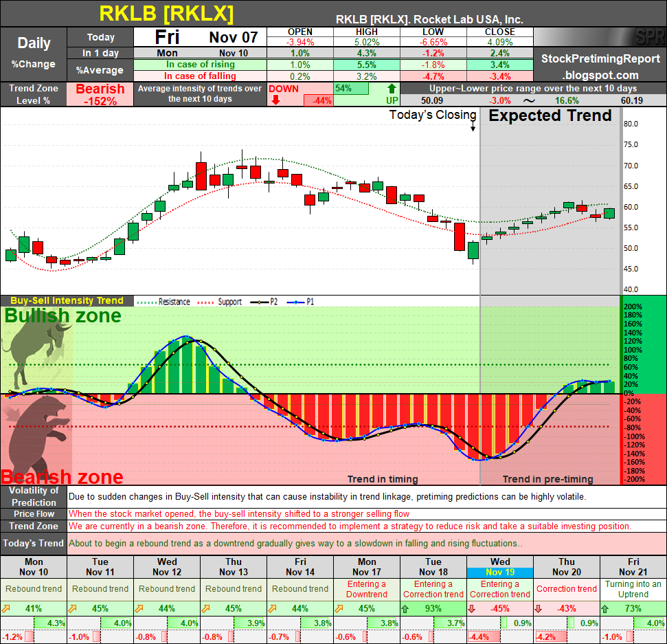
Task: Click the Nov 14 orange trend arrow icon
Action: click(x=273, y=609)
